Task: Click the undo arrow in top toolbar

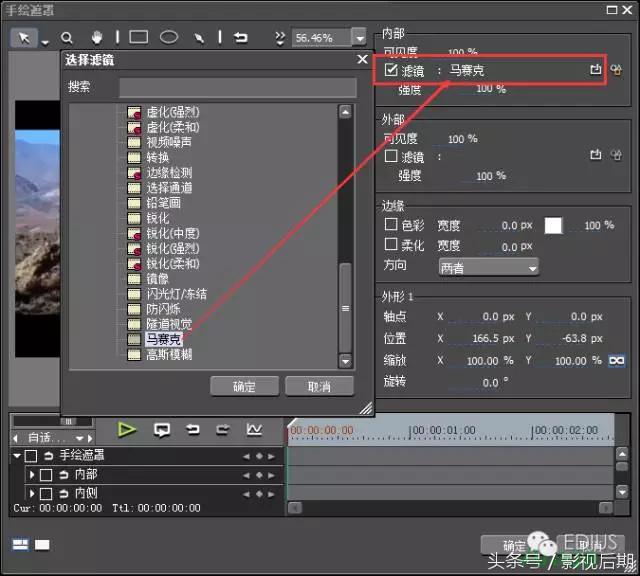Action: [241, 38]
